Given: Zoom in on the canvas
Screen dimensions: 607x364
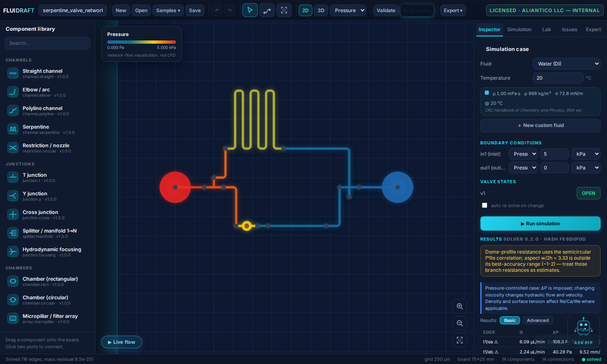Looking at the screenshot, I should pos(460,306).
